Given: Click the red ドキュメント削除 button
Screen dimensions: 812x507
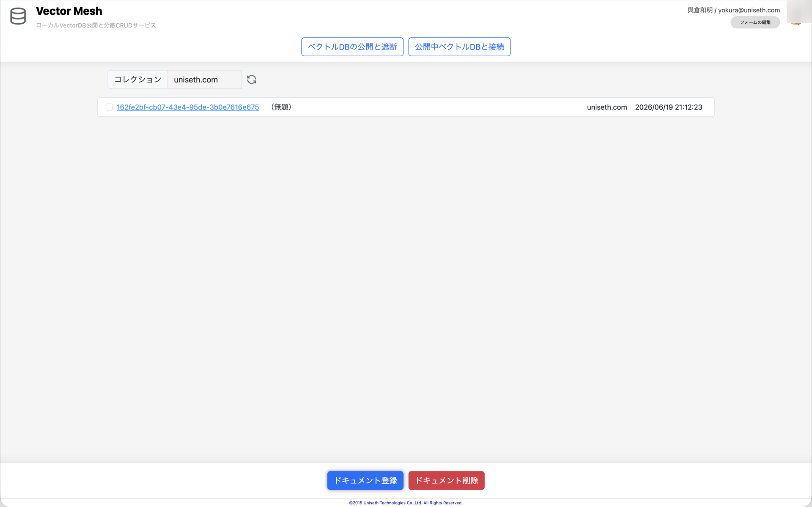Looking at the screenshot, I should click(447, 480).
